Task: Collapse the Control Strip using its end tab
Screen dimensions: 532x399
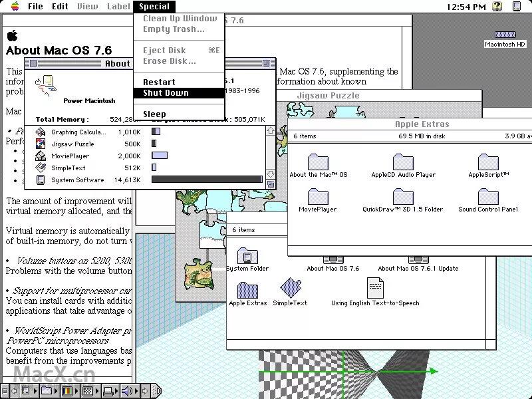Action: pos(156,391)
